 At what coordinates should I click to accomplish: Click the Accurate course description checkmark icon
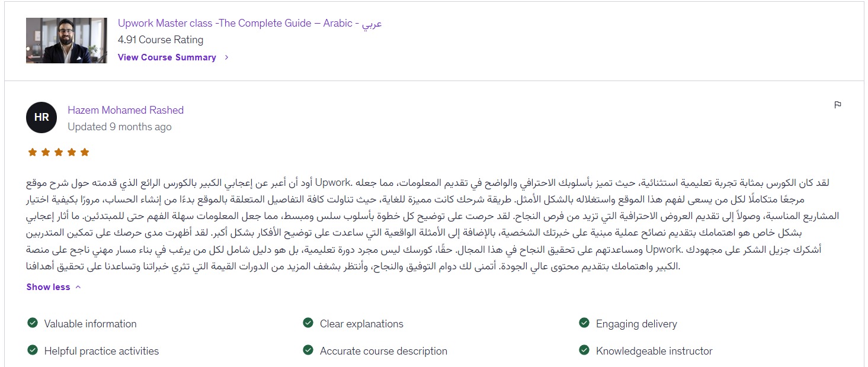click(308, 350)
